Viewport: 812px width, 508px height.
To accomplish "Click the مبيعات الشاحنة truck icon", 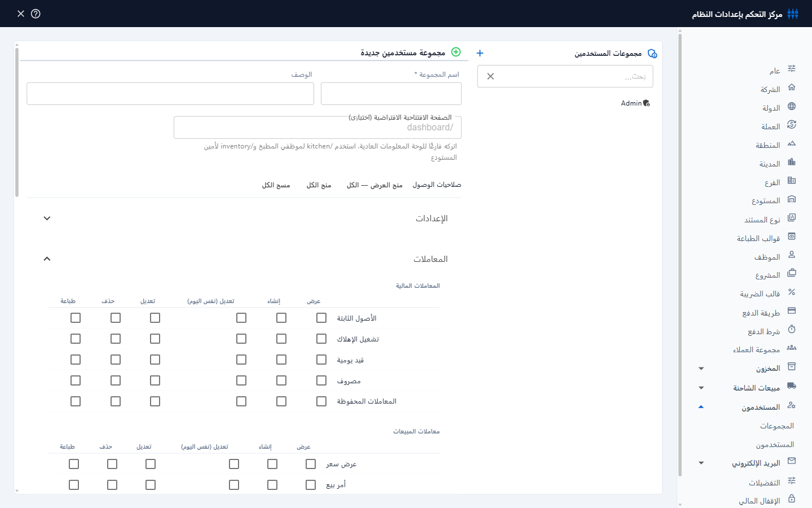I will [792, 386].
